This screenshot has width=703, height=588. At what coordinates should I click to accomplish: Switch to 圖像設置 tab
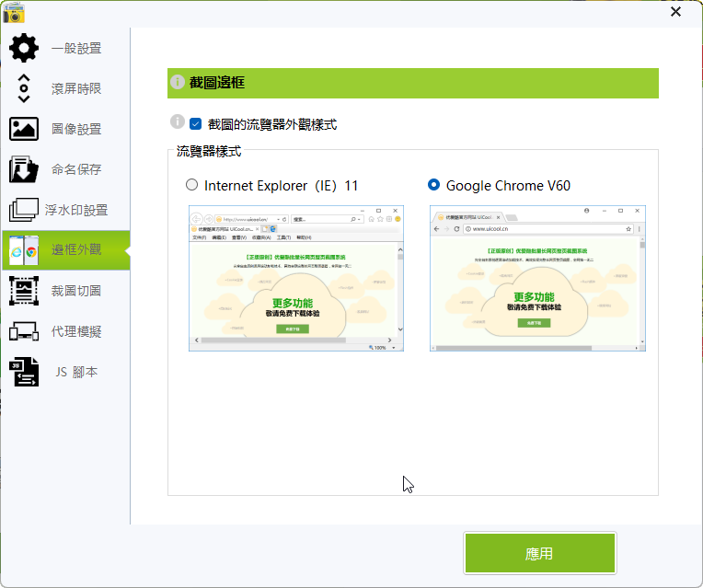pyautogui.click(x=66, y=129)
